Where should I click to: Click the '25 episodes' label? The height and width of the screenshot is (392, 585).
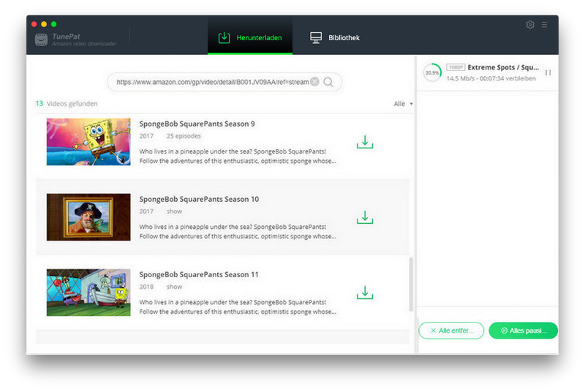184,136
